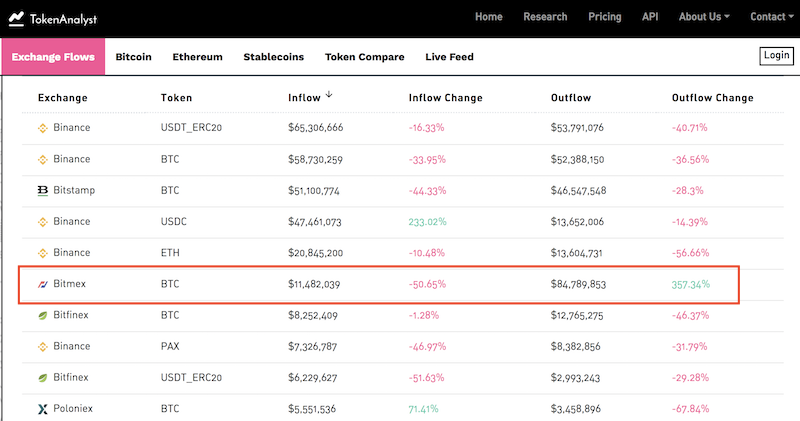Click the Bitstamp exchange icon

point(43,190)
